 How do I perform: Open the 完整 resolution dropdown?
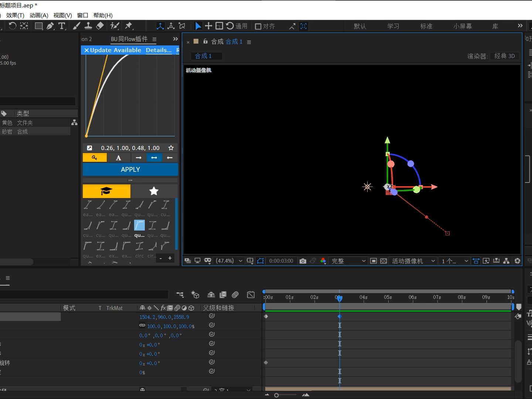(x=348, y=261)
